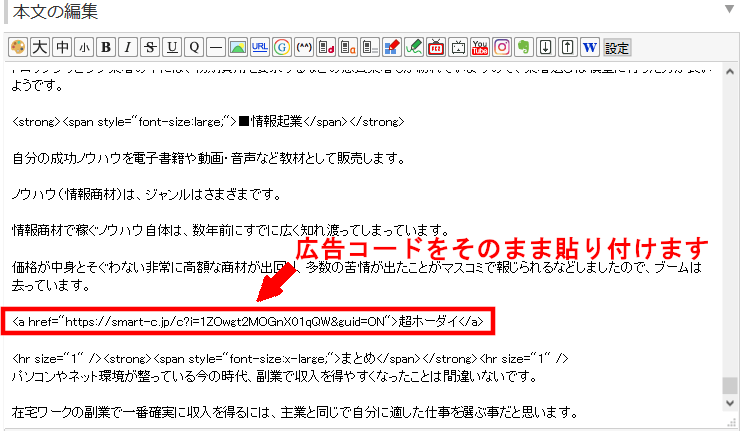Select the red marker decoration tool
The image size is (742, 431).
pos(392,47)
